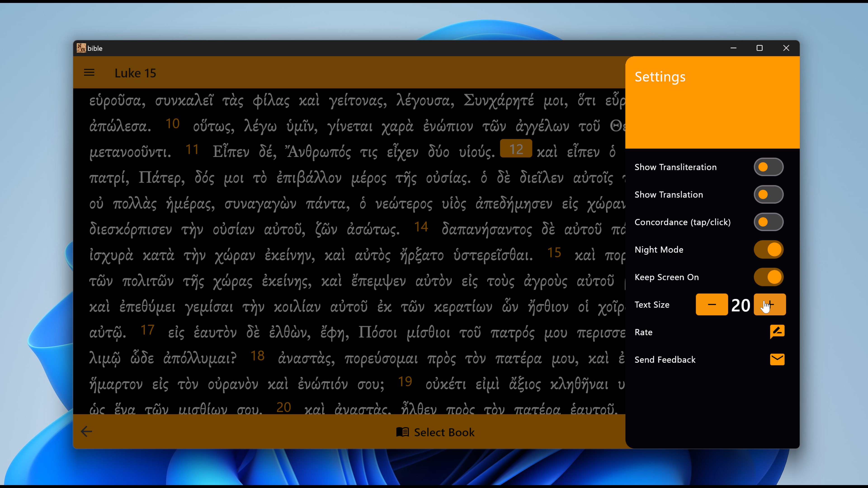The width and height of the screenshot is (868, 488).
Task: Click the Rate pen icon
Action: [777, 331]
